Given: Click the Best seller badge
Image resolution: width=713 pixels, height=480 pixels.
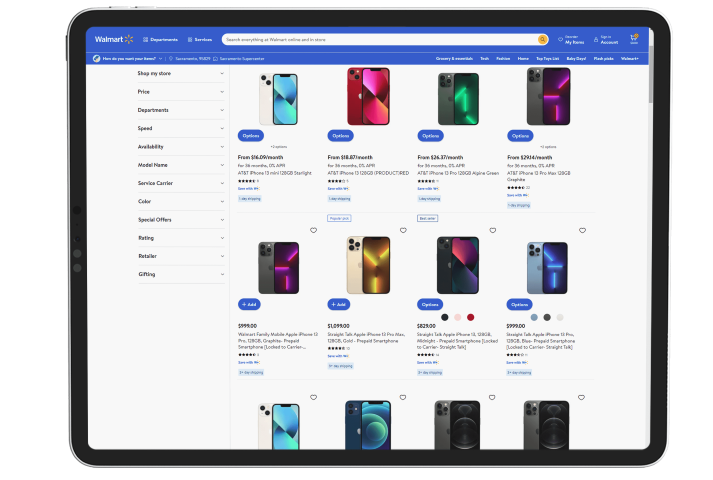Looking at the screenshot, I should pyautogui.click(x=427, y=218).
